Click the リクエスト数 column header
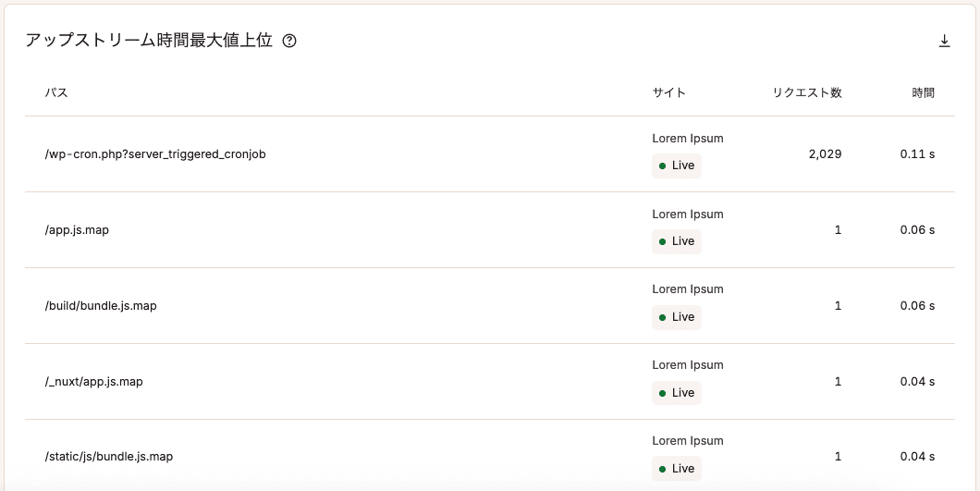The height and width of the screenshot is (491, 980). click(806, 92)
